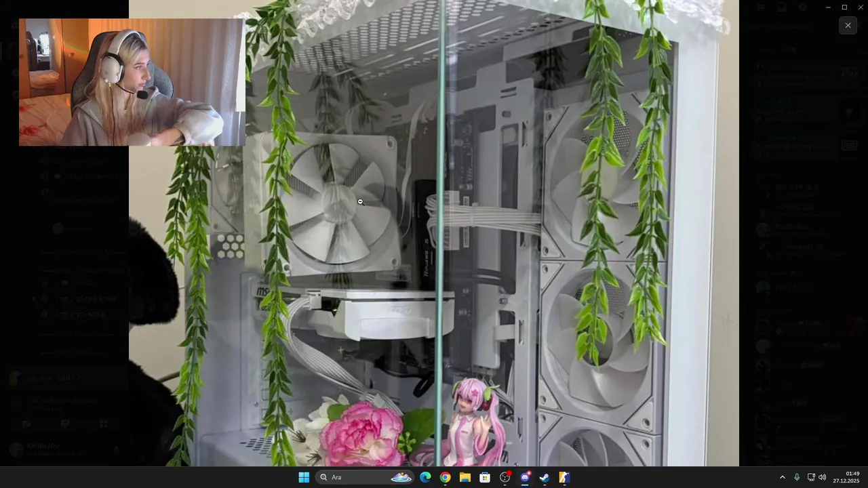868x488 pixels.
Task: Maximize the Discord window
Action: point(844,7)
